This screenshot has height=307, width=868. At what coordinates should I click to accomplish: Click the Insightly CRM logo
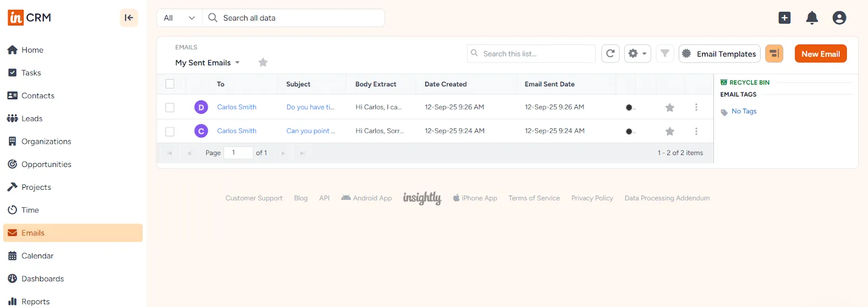pyautogui.click(x=29, y=17)
